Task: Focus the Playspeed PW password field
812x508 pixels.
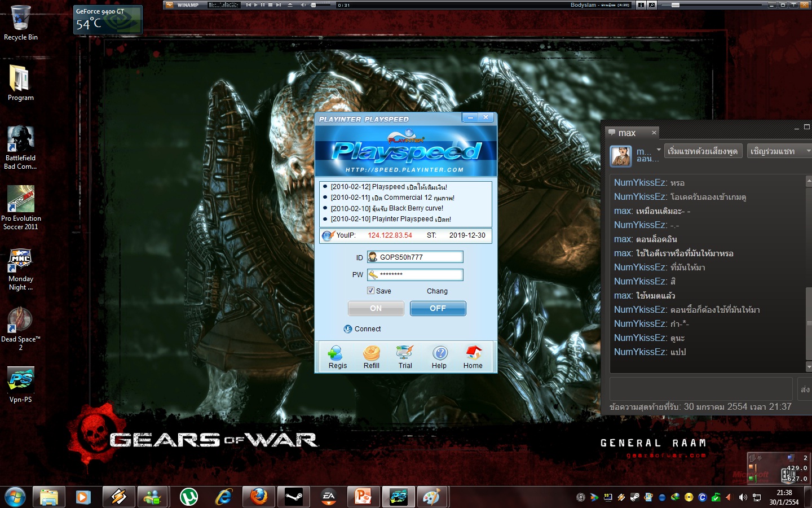Action: point(415,275)
